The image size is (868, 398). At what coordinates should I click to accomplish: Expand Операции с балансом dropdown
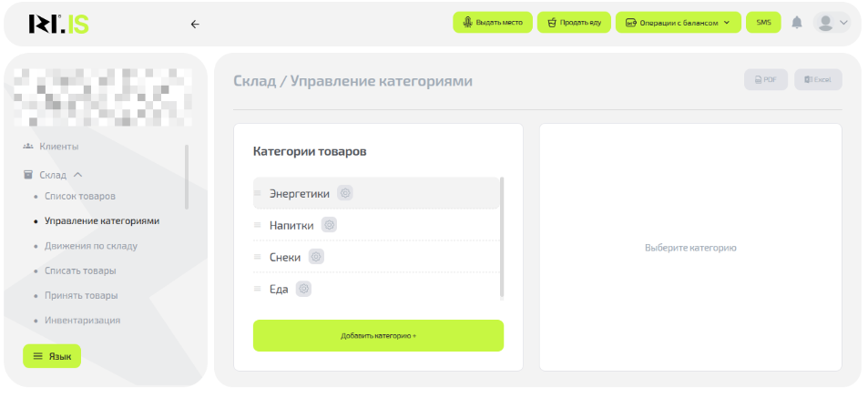point(678,23)
